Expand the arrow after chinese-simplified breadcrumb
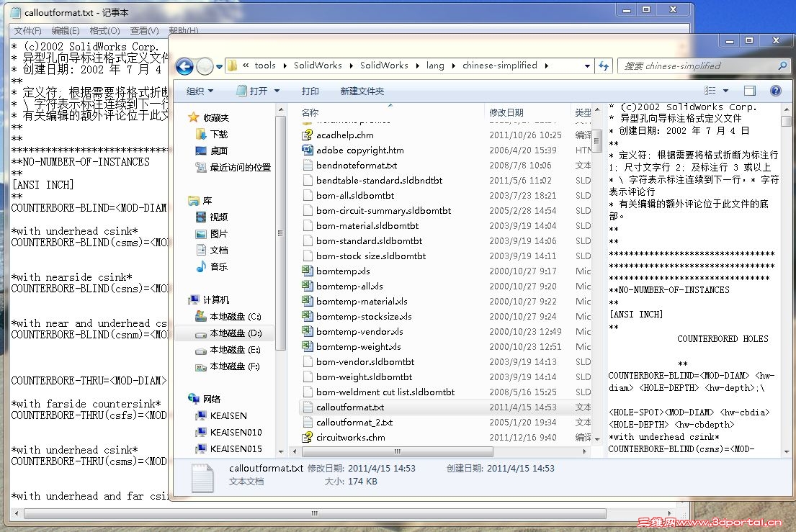The image size is (796, 532). (x=546, y=66)
